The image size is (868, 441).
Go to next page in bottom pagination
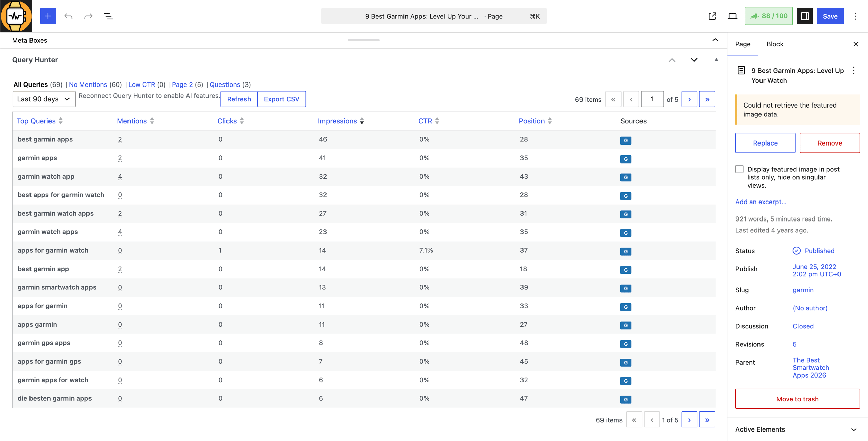click(689, 420)
